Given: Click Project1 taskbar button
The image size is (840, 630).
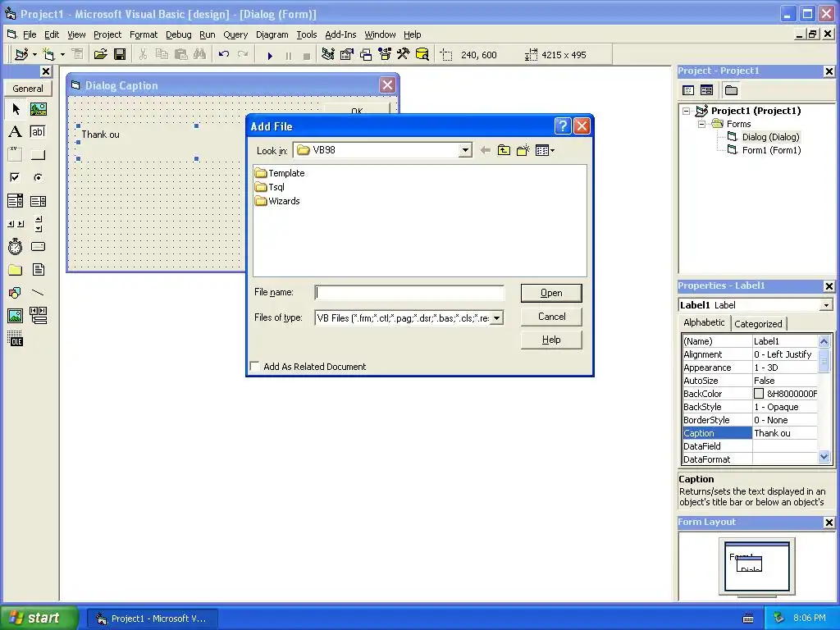Looking at the screenshot, I should pos(152,619).
